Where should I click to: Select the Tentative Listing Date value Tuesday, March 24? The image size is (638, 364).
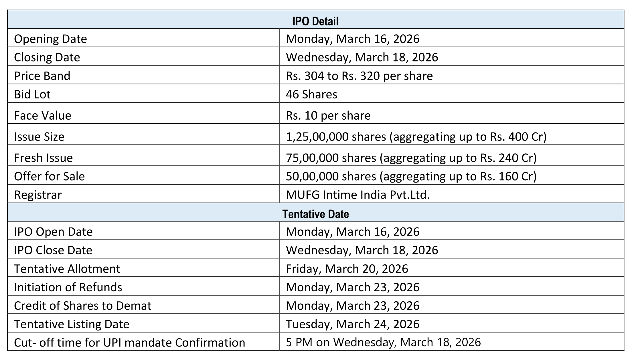point(352,324)
